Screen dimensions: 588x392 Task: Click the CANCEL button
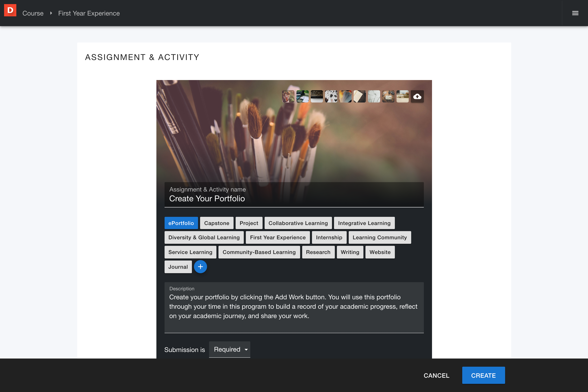coord(437,375)
